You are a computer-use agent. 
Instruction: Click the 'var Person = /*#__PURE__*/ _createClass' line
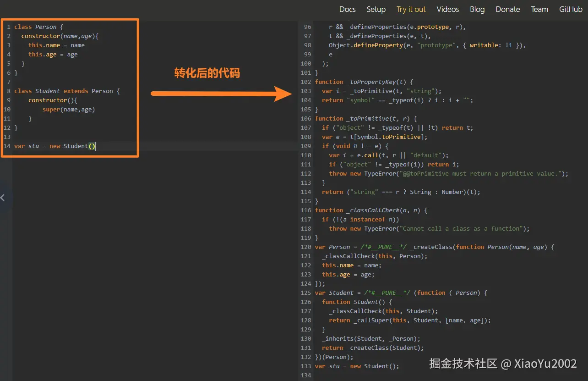[435, 247]
